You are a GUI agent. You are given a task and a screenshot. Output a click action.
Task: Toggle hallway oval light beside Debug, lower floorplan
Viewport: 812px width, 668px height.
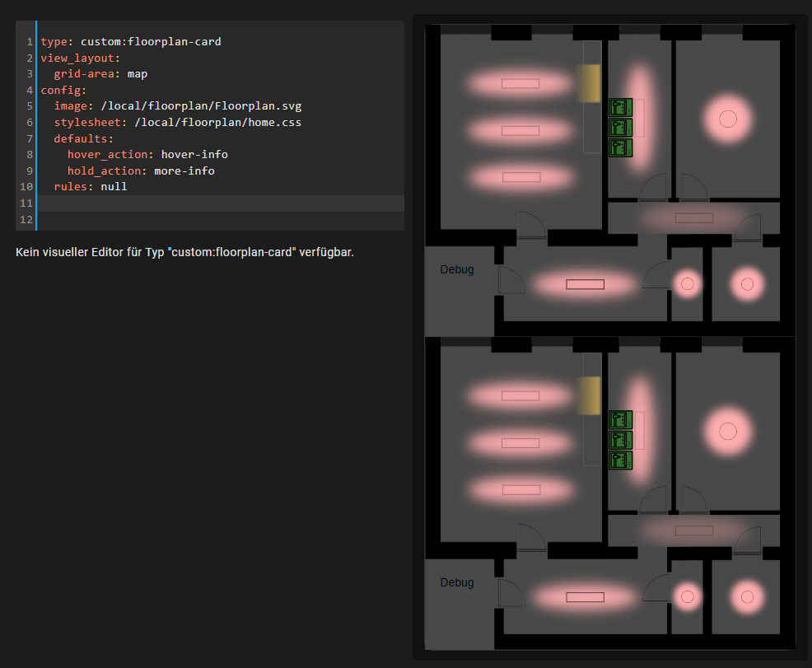point(586,597)
